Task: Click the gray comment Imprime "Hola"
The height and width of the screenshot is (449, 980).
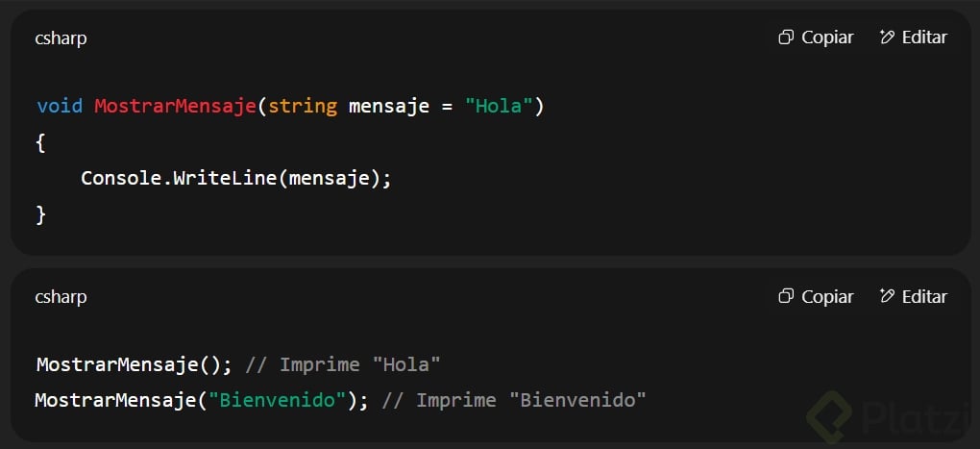Action: pyautogui.click(x=343, y=364)
